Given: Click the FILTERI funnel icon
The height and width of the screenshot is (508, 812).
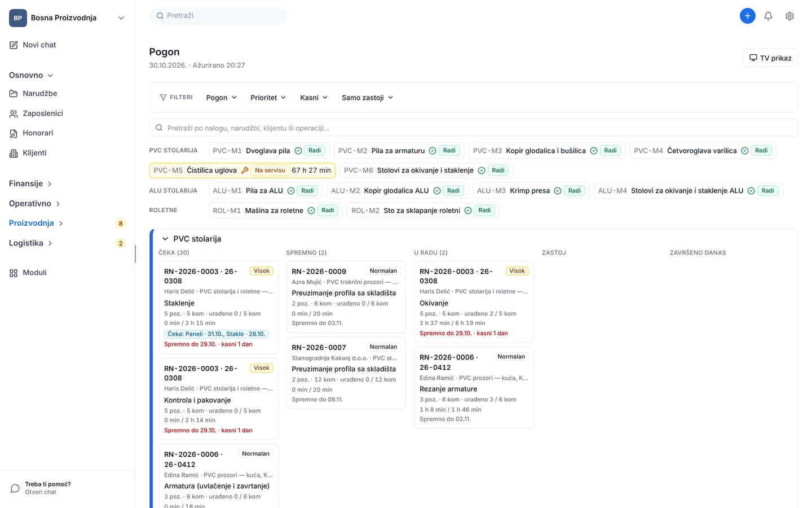Looking at the screenshot, I should tap(163, 98).
